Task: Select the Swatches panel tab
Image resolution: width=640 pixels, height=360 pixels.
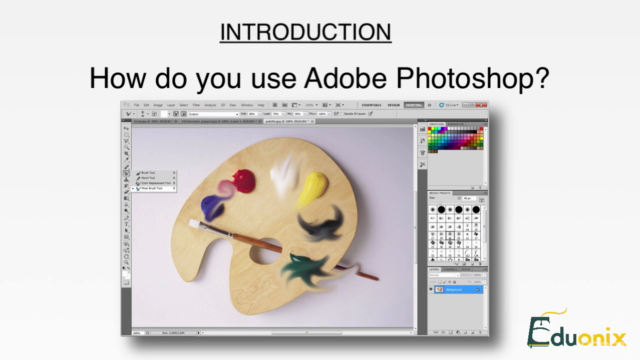Action: tap(436, 124)
